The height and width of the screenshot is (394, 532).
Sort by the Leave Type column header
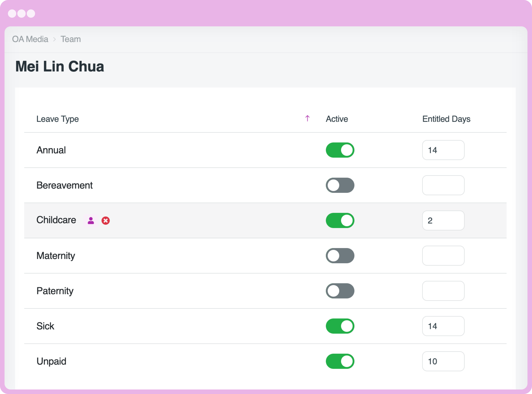[x=57, y=119]
